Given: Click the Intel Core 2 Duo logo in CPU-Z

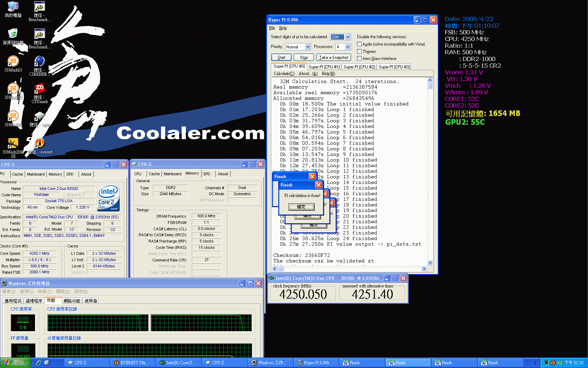Looking at the screenshot, I should pos(108,198).
